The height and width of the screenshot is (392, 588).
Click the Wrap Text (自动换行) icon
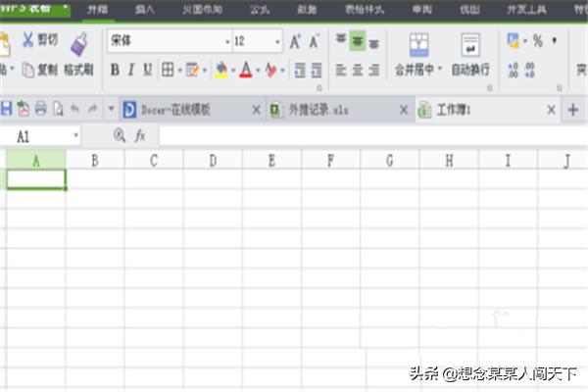[x=471, y=45]
